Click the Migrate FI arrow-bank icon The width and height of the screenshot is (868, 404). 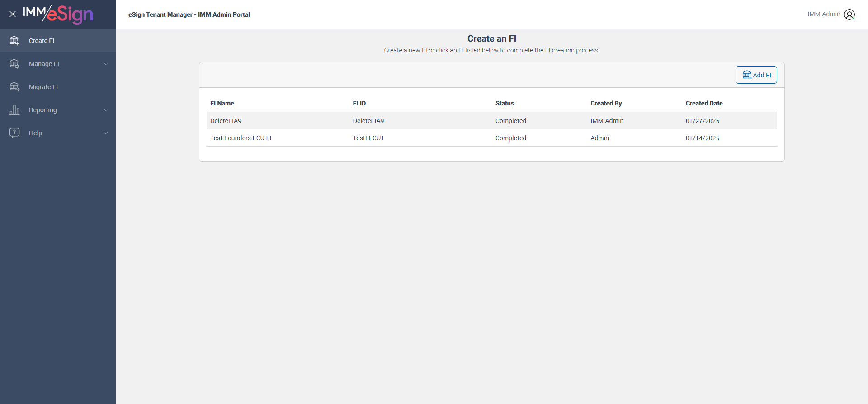click(14, 87)
